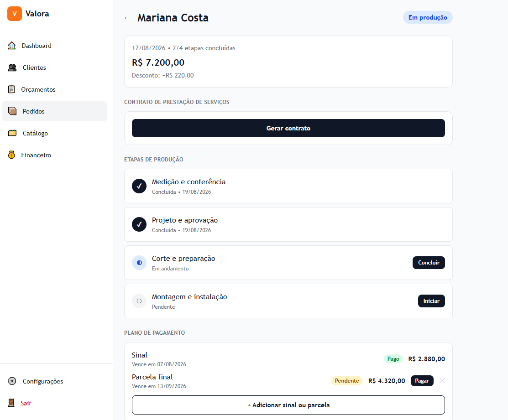Click Adicionar sinal ou parcela
Viewport: 508px width, 420px height.
288,405
